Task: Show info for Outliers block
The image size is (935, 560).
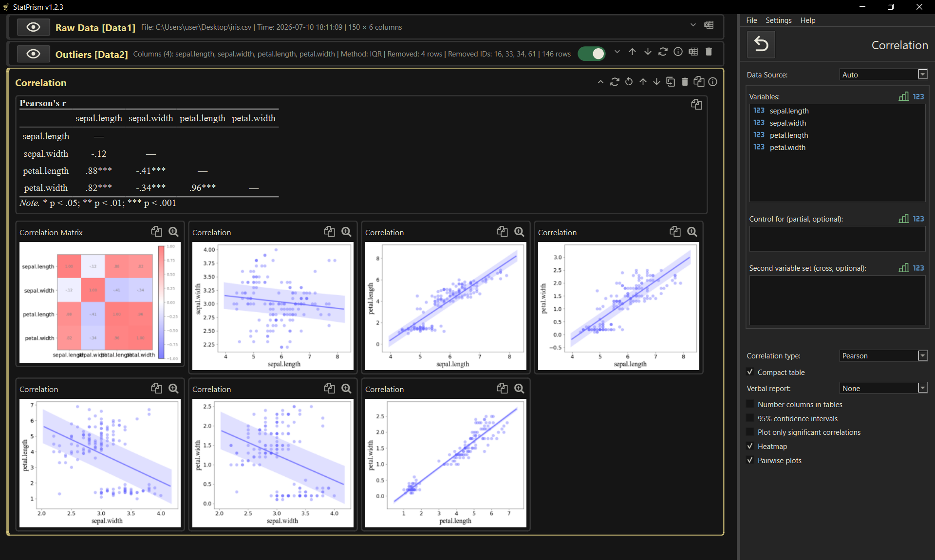Action: point(678,52)
